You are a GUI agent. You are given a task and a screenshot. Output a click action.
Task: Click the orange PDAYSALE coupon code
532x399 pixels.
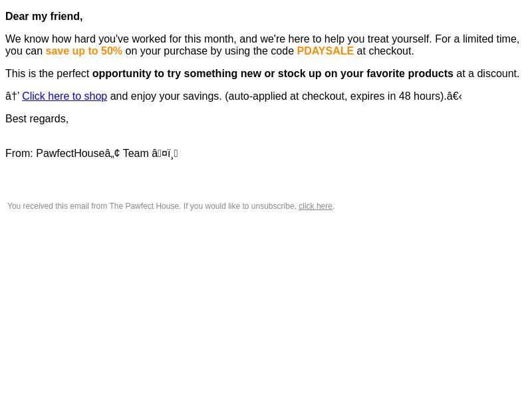coord(325,51)
